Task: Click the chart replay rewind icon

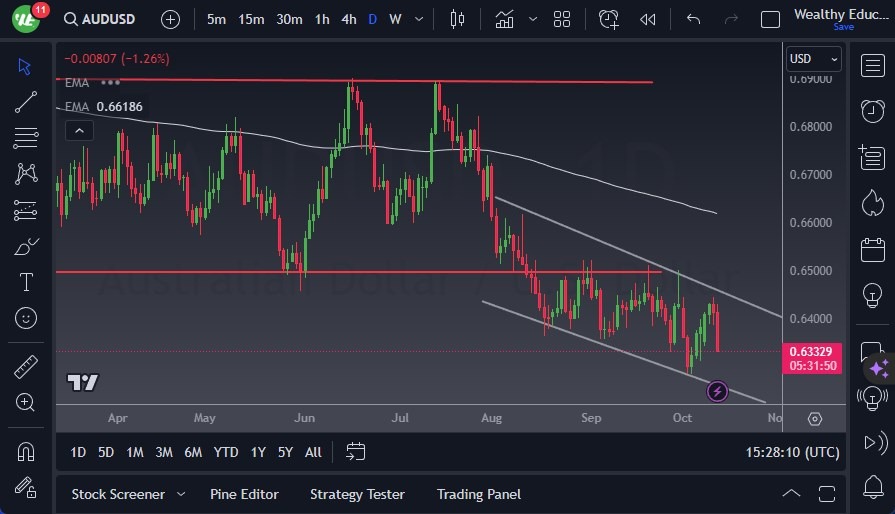Action: pyautogui.click(x=648, y=19)
